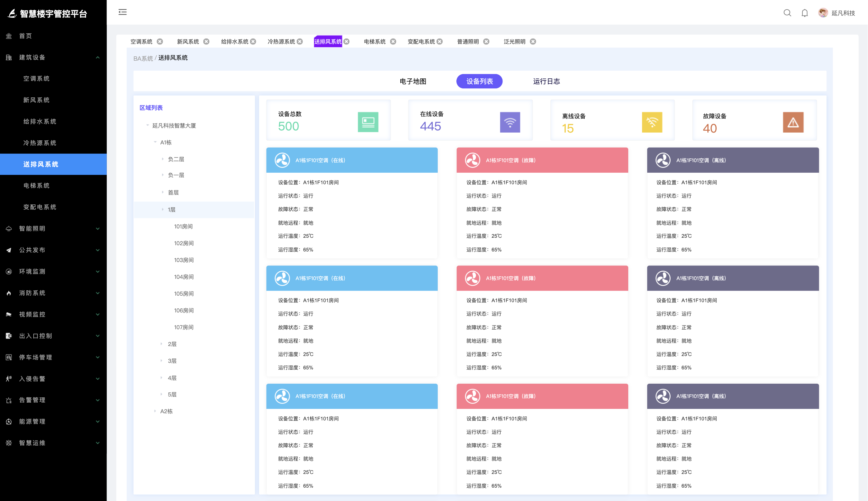Image resolution: width=868 pixels, height=501 pixels.
Task: Open the 延凡科技 user avatar
Action: [x=823, y=13]
